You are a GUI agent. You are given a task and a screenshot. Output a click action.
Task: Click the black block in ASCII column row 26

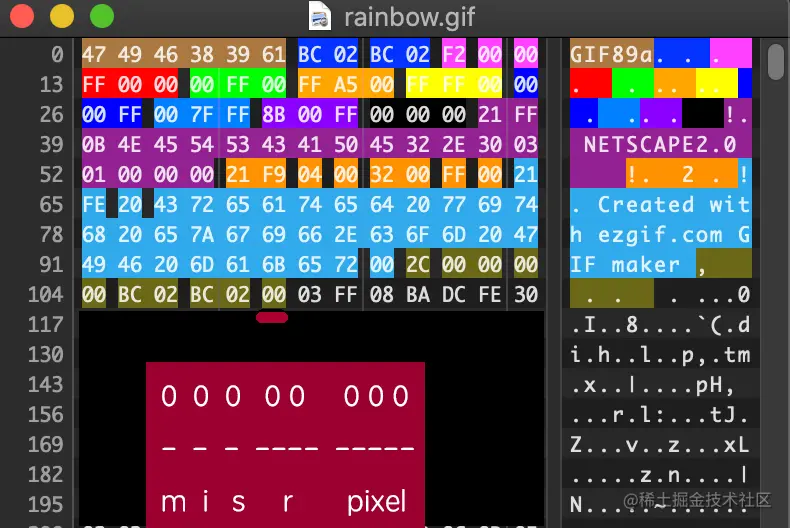702,113
